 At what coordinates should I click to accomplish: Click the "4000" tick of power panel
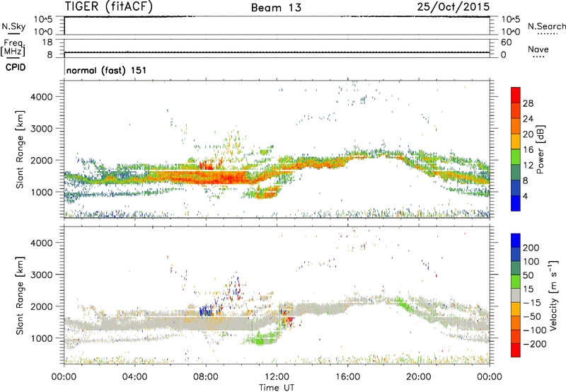point(41,97)
